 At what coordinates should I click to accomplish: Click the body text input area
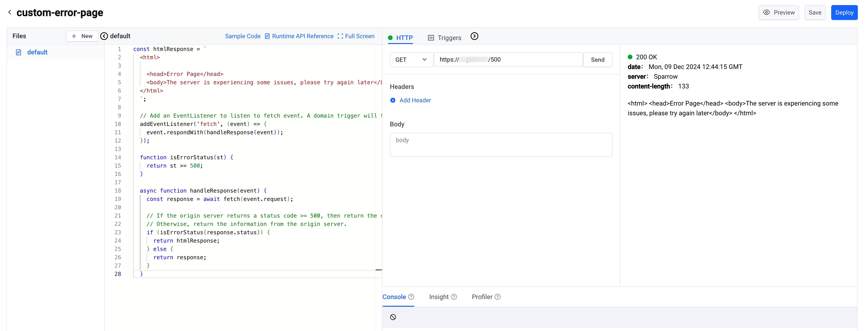point(502,145)
